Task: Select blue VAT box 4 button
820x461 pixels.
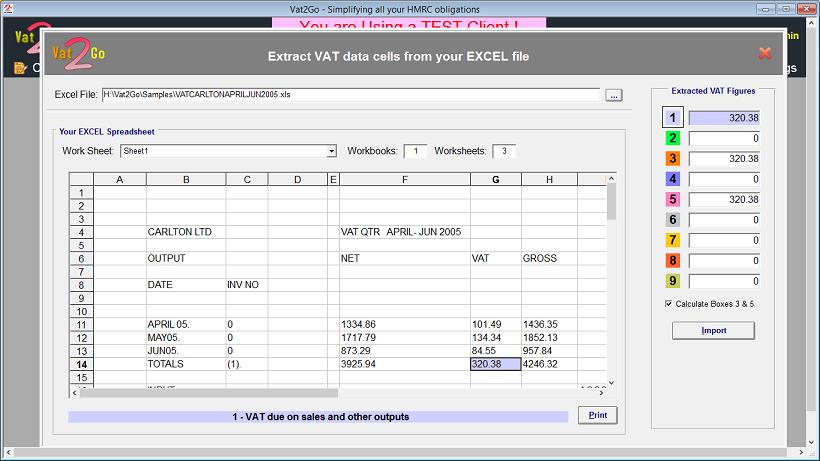Action: 673,179
